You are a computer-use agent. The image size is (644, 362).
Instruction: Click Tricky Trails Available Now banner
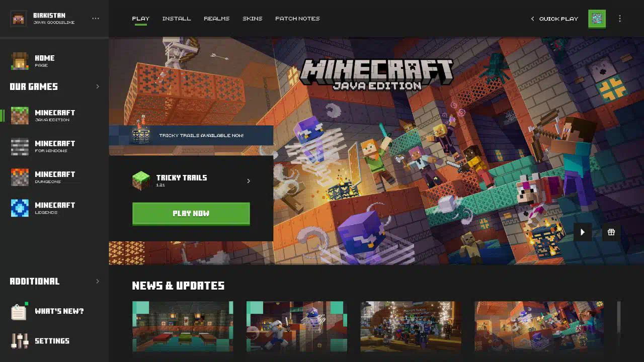[191, 135]
